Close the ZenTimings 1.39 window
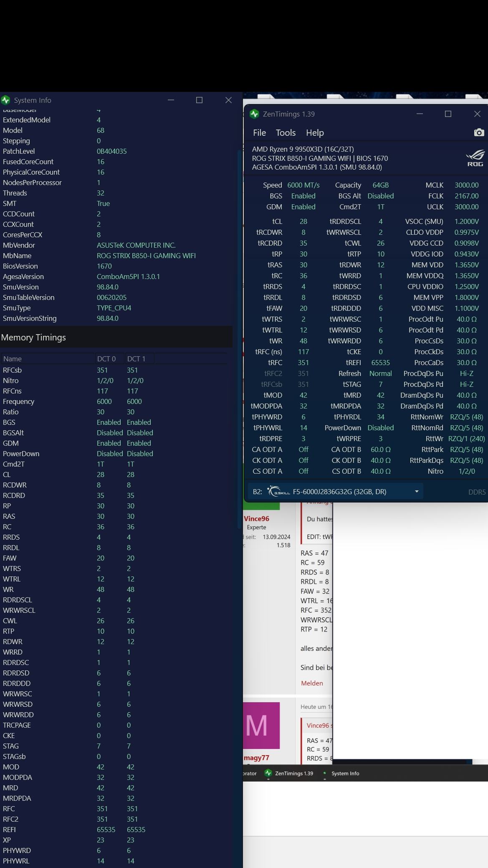 477,114
